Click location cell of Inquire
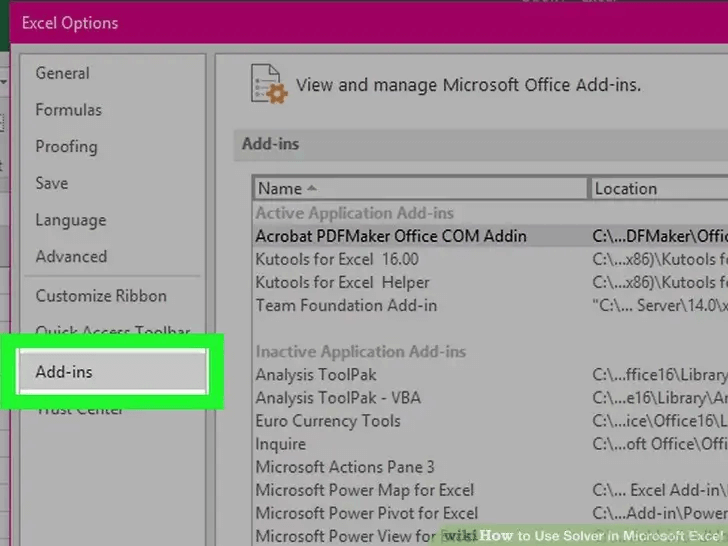Image resolution: width=728 pixels, height=546 pixels. [660, 444]
